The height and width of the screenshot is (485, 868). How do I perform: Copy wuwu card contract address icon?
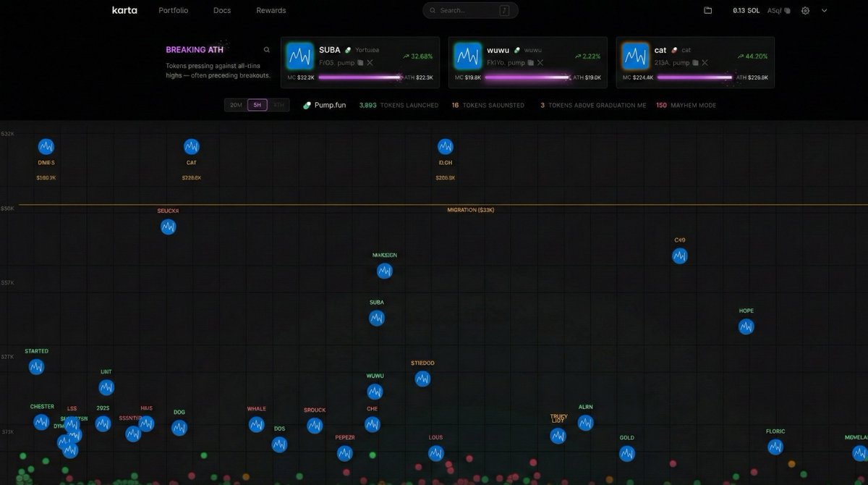[x=530, y=63]
